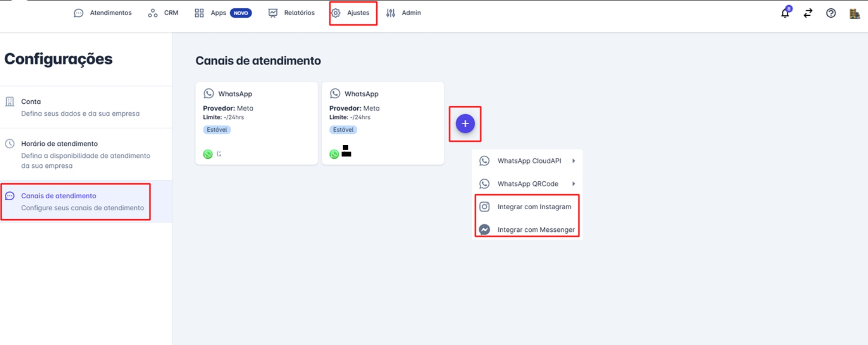Expand the WhatsApp CloudAPI submenu arrow
Screen dimensions: 868x345
[x=573, y=161]
